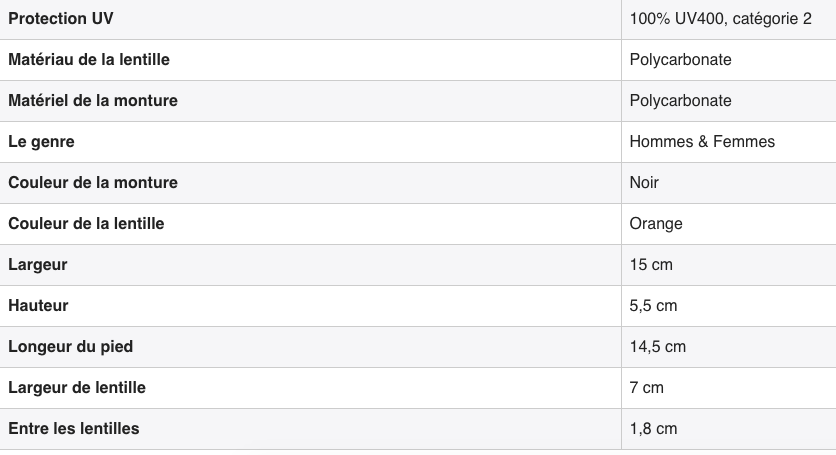Select the "14,5 cm" value
This screenshot has height=455, width=836.
coord(657,347)
